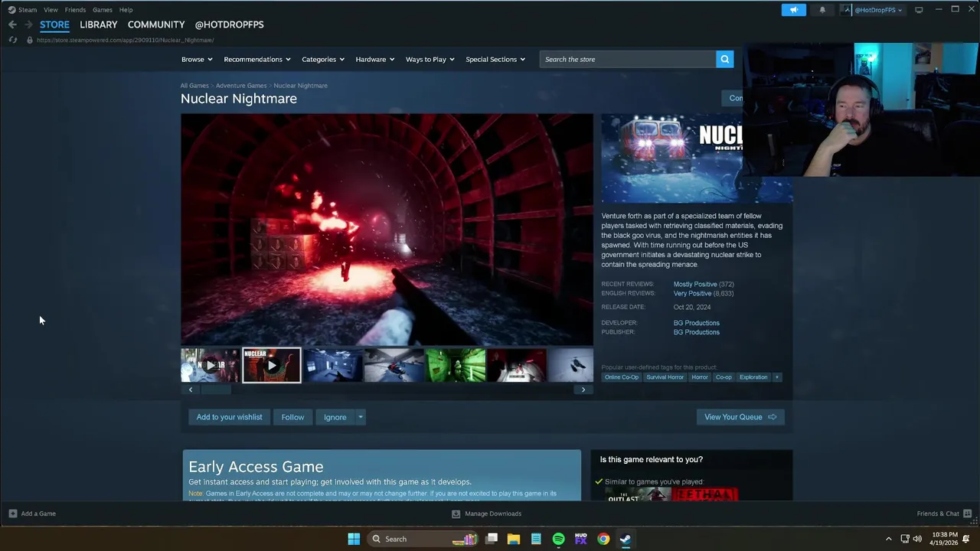Image resolution: width=980 pixels, height=551 pixels.
Task: Launch Spotify from the taskbar
Action: [x=558, y=539]
